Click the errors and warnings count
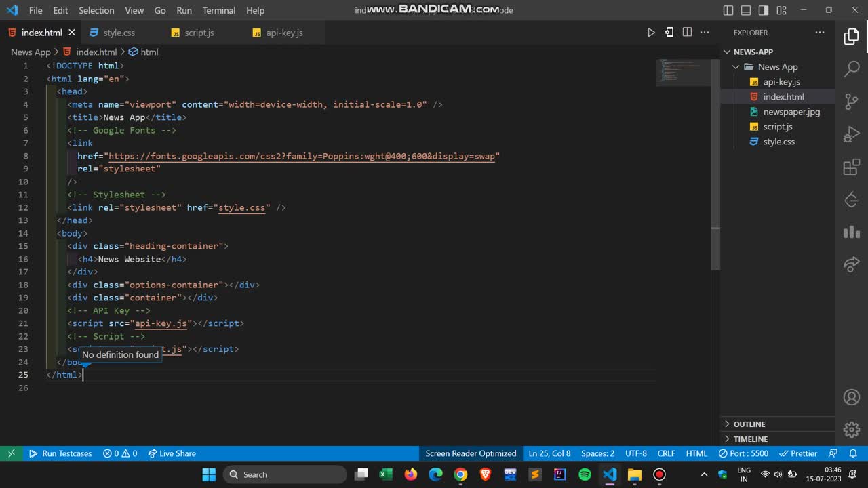The width and height of the screenshot is (868, 488). (x=120, y=453)
